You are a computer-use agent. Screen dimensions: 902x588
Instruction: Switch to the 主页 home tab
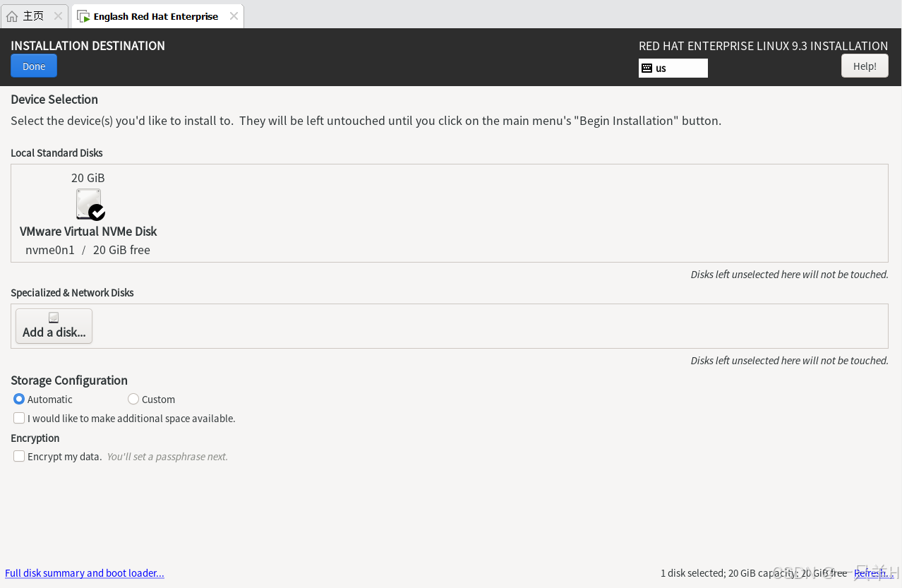coord(35,16)
